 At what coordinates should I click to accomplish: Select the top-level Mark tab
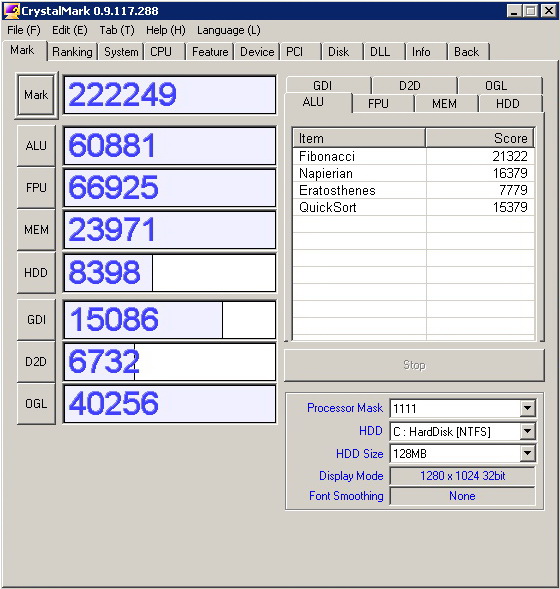(24, 50)
